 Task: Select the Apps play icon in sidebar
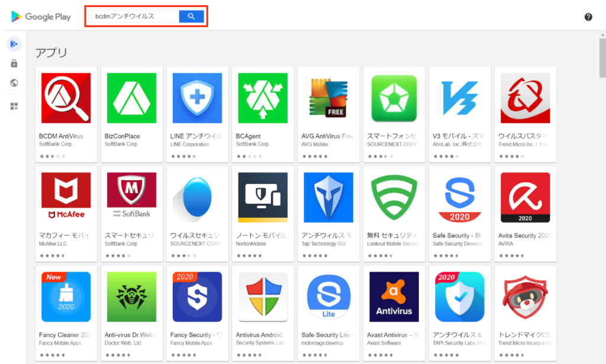click(x=14, y=44)
